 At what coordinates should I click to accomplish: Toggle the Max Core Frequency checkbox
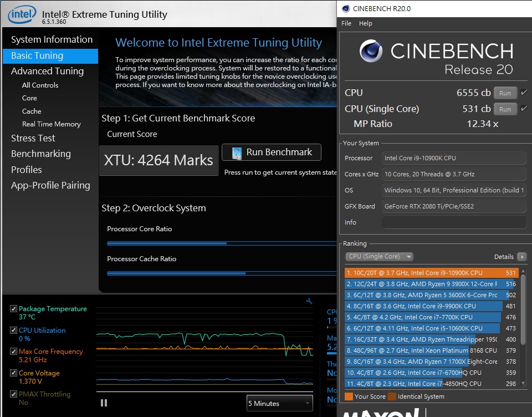pos(13,352)
